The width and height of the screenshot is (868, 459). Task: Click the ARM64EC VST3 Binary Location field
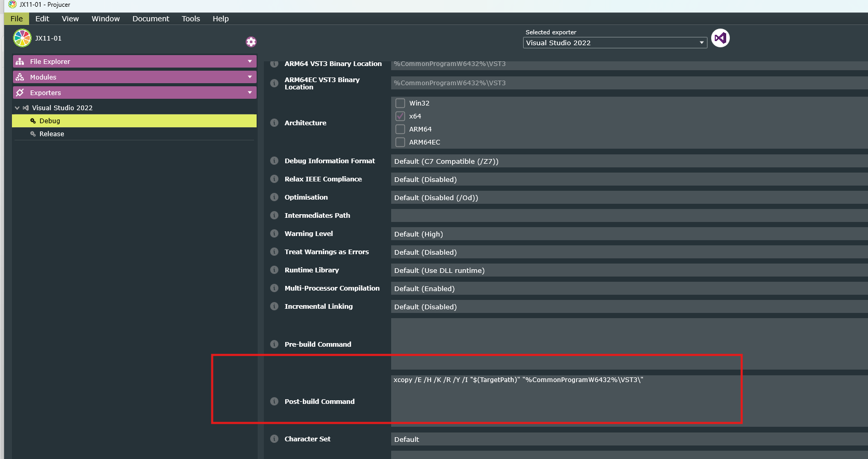(x=630, y=83)
